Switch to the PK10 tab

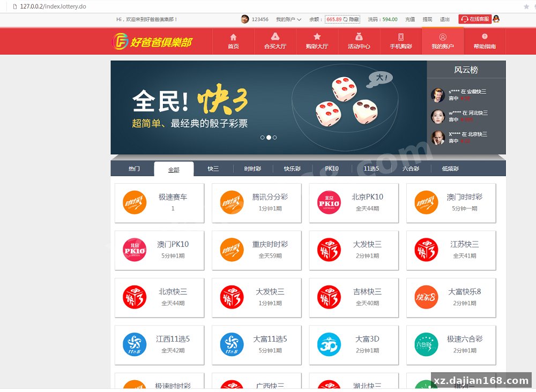[332, 169]
